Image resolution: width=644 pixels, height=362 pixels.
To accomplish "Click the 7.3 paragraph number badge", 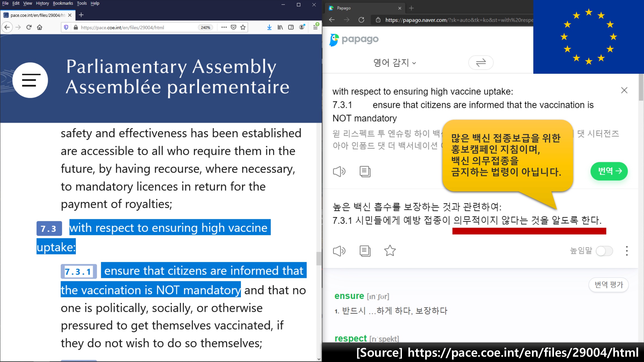I will (49, 228).
